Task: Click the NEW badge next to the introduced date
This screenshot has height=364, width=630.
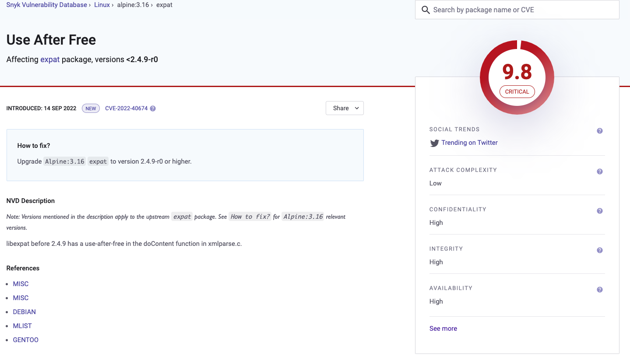Action: coord(90,108)
